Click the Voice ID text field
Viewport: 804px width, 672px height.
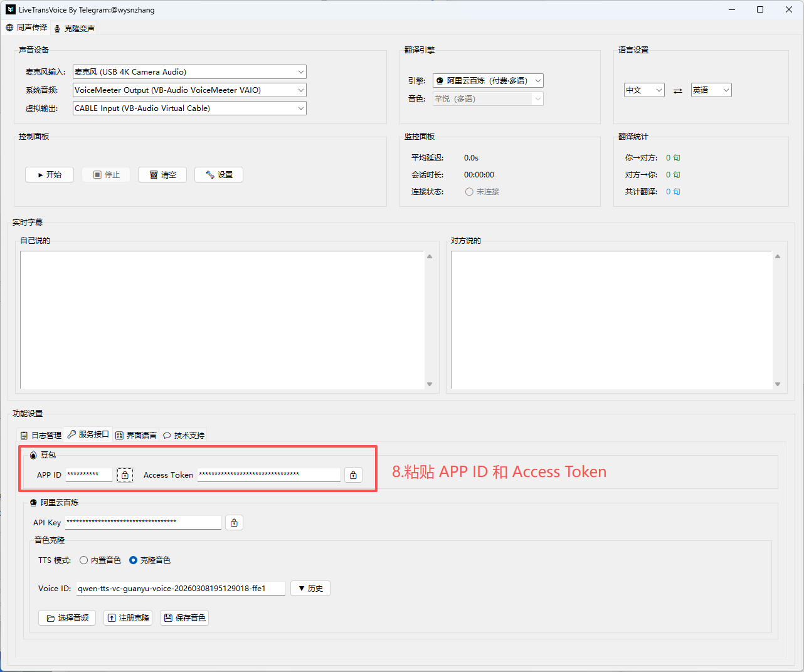(x=181, y=589)
